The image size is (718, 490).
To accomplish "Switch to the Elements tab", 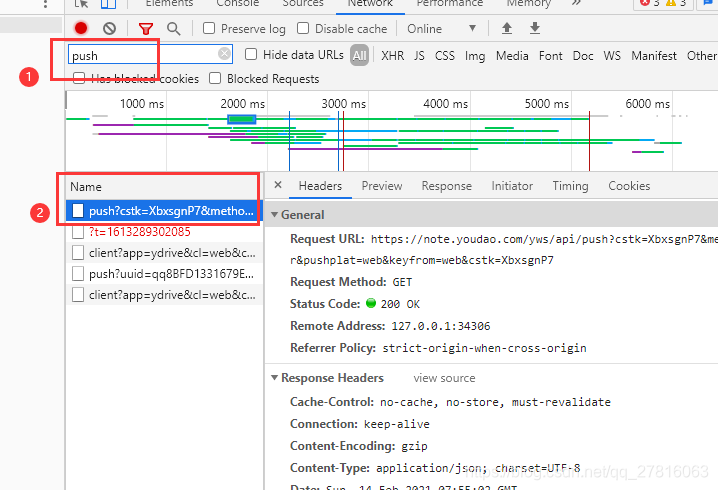I will tap(169, 4).
